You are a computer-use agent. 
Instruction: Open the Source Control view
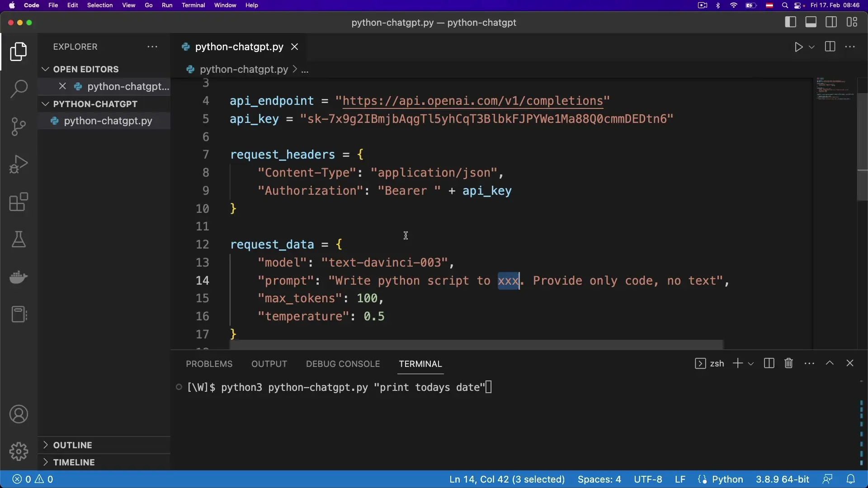(19, 127)
